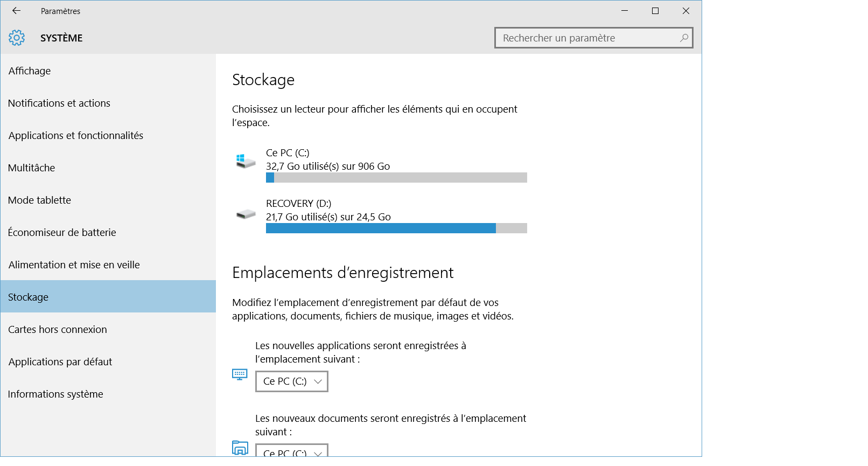Click the new documents folder icon
The width and height of the screenshot is (868, 466).
[240, 448]
